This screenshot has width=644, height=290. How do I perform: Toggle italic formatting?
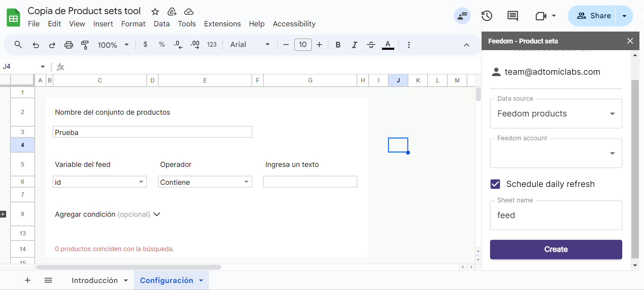(355, 45)
